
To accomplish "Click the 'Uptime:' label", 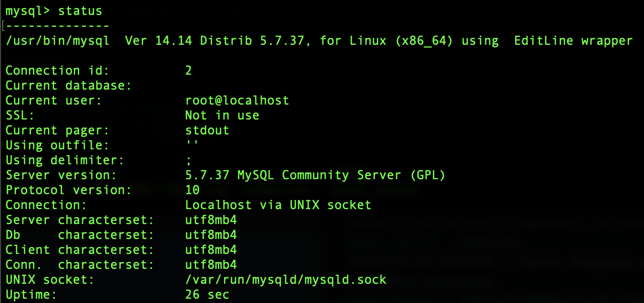I will click(31, 294).
